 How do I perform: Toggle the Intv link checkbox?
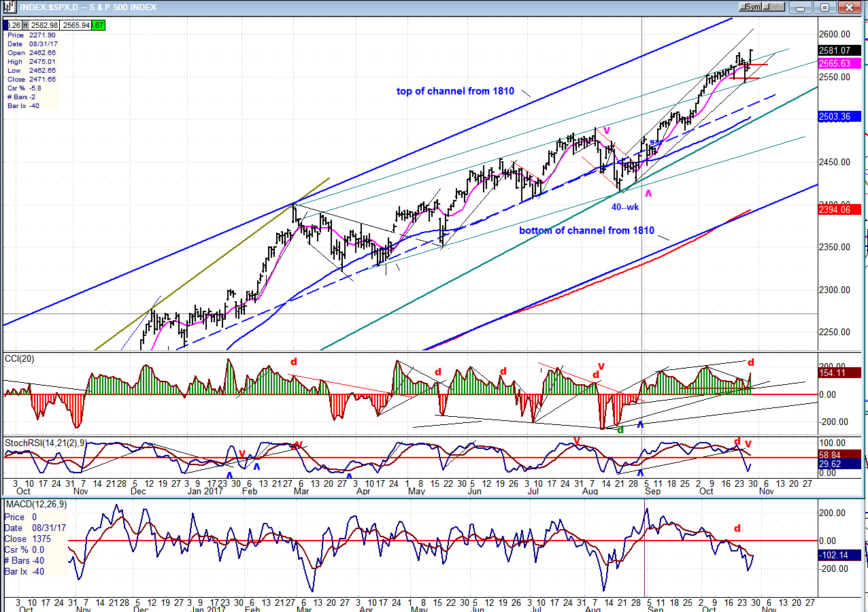pyautogui.click(x=774, y=7)
